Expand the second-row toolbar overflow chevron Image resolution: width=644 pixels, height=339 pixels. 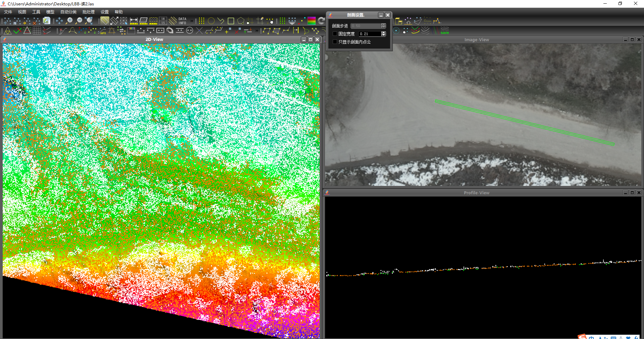[257, 31]
